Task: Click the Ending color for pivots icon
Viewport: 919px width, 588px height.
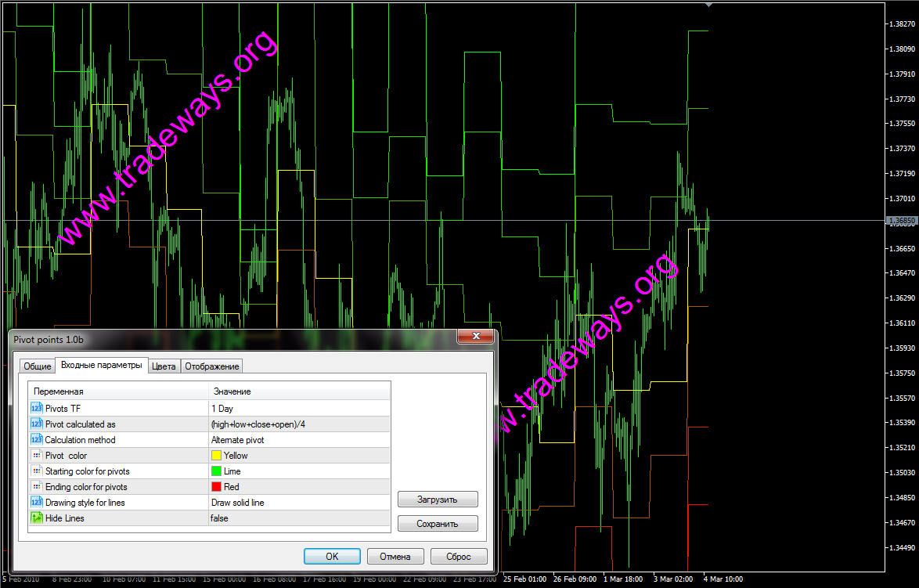Action: (36, 486)
